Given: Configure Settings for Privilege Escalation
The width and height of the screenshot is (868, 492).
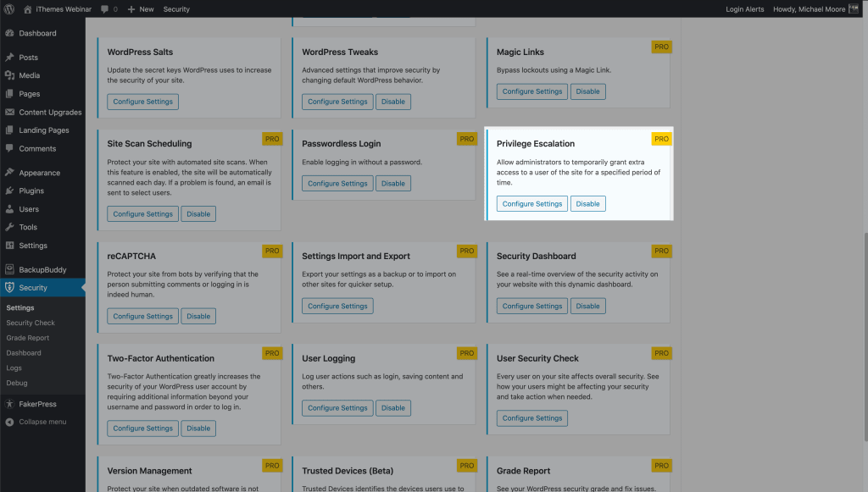Looking at the screenshot, I should click(532, 203).
